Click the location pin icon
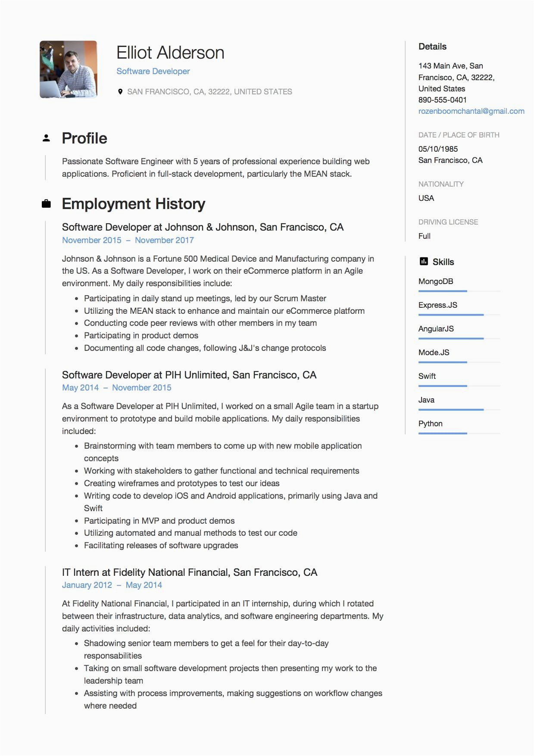The height and width of the screenshot is (756, 534). (120, 91)
